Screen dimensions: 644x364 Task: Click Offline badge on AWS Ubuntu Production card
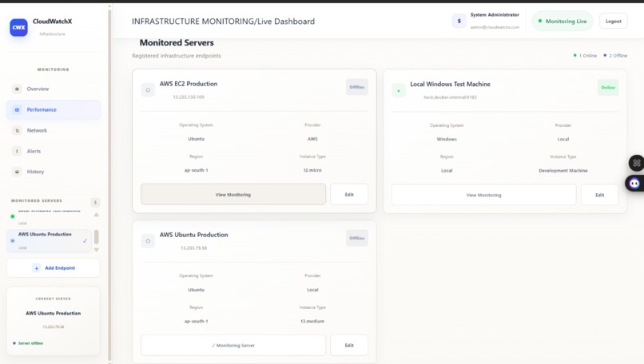click(357, 238)
